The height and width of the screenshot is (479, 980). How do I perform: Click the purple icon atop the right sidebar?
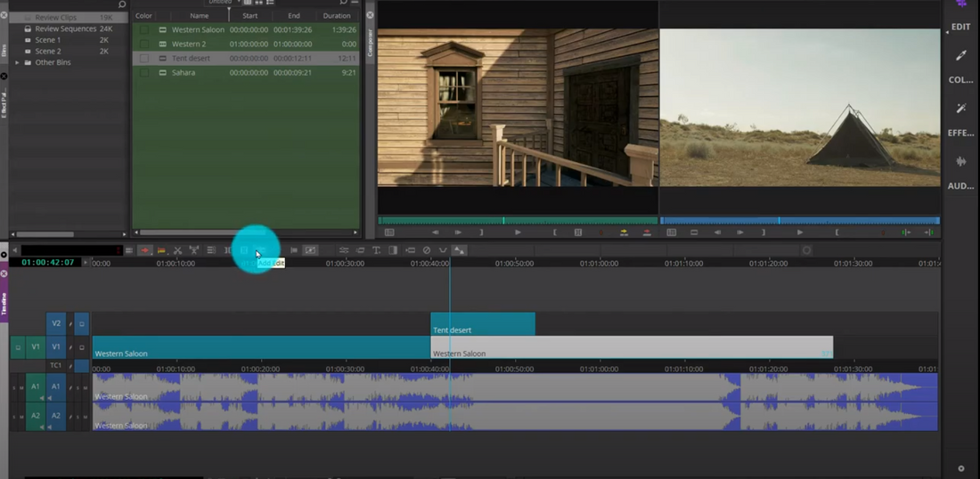(961, 4)
